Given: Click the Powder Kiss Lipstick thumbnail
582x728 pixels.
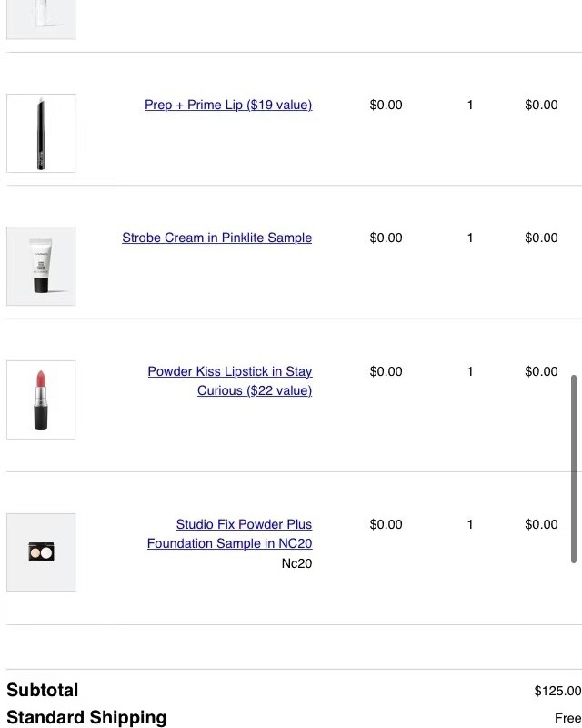Looking at the screenshot, I should (41, 399).
